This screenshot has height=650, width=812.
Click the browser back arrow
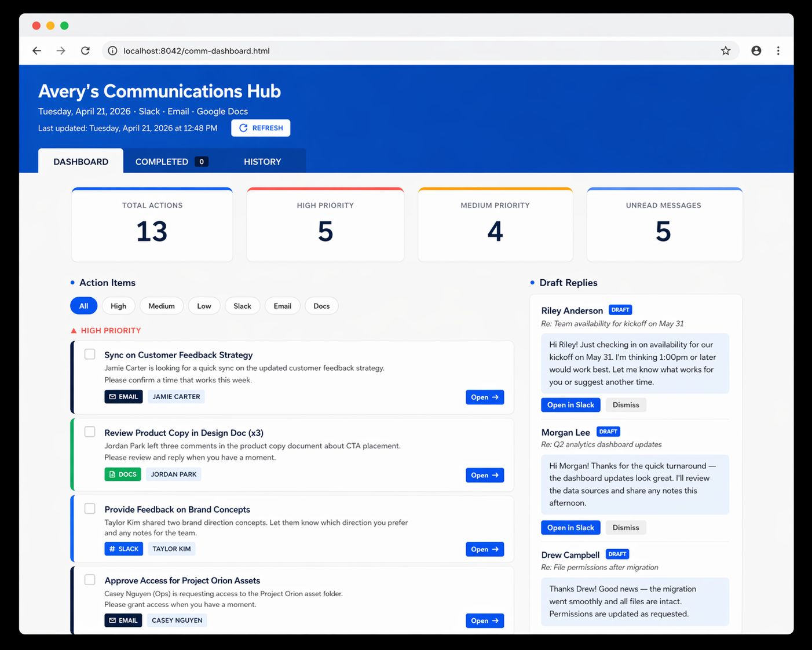36,50
